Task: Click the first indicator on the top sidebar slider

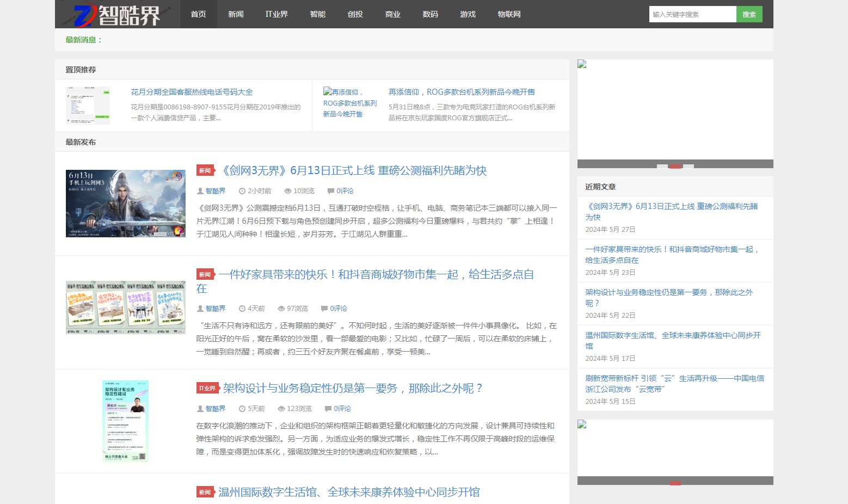Action: click(x=662, y=166)
